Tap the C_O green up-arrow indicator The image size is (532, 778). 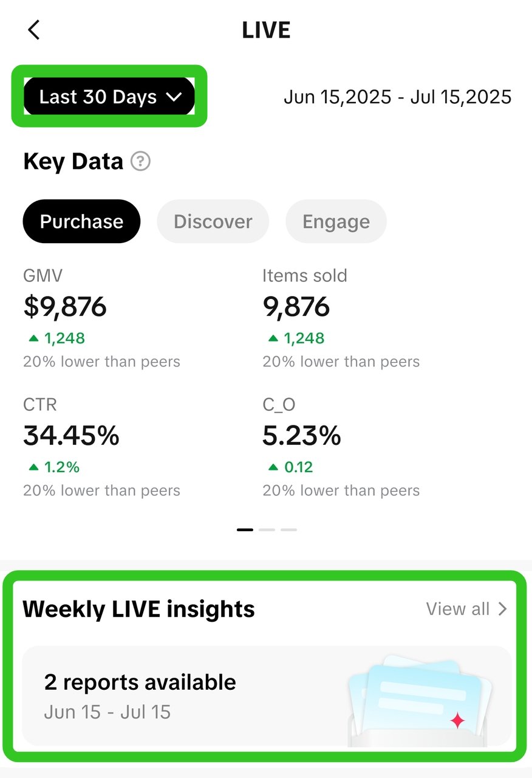click(x=273, y=467)
